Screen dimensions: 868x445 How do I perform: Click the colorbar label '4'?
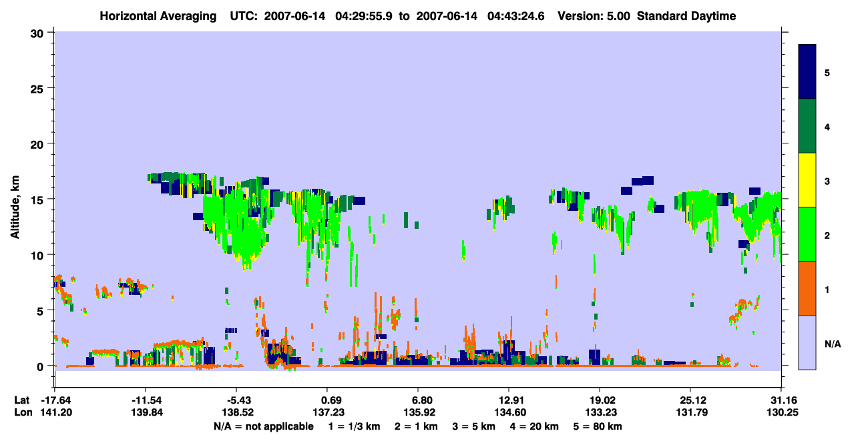pyautogui.click(x=827, y=126)
